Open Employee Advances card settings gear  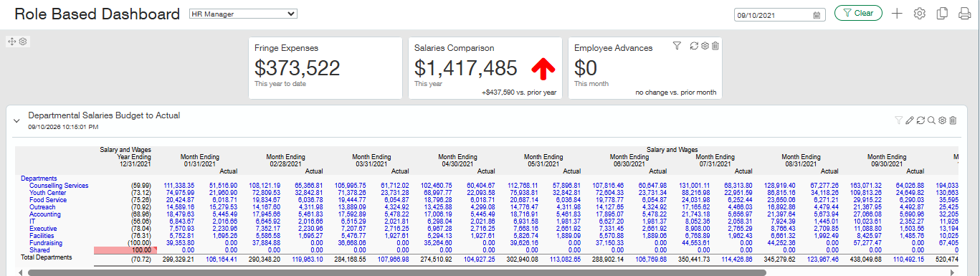point(705,46)
